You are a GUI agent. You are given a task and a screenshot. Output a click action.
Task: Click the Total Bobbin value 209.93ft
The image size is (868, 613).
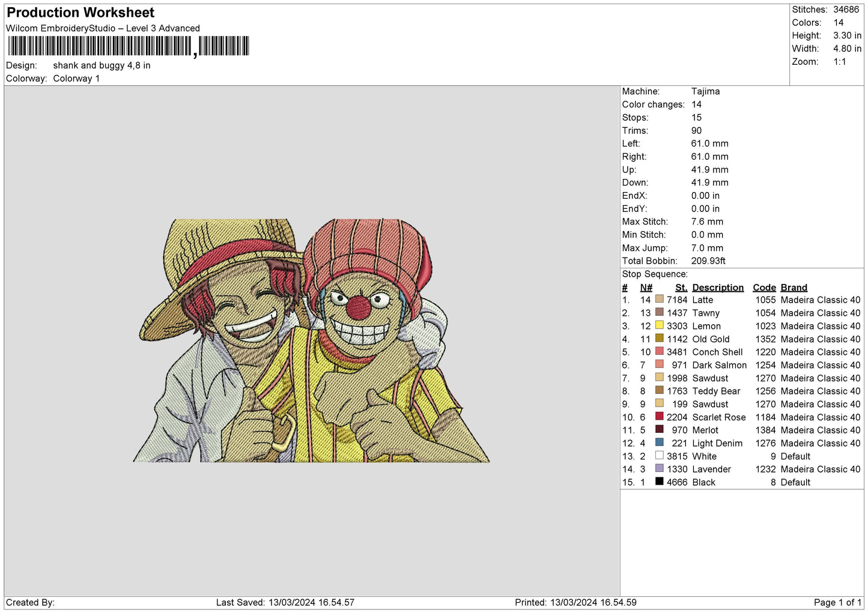tap(708, 261)
